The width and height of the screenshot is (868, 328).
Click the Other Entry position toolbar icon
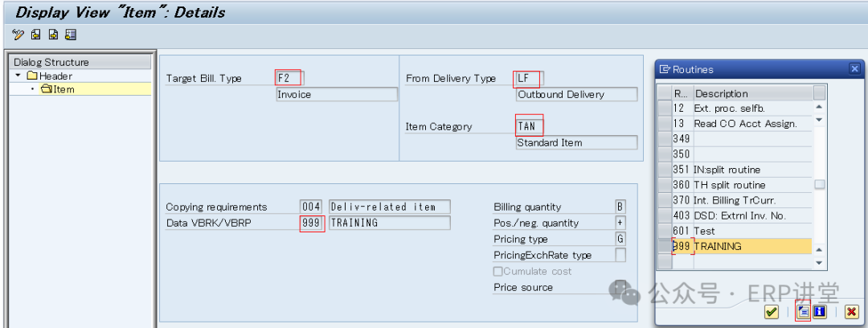click(71, 35)
